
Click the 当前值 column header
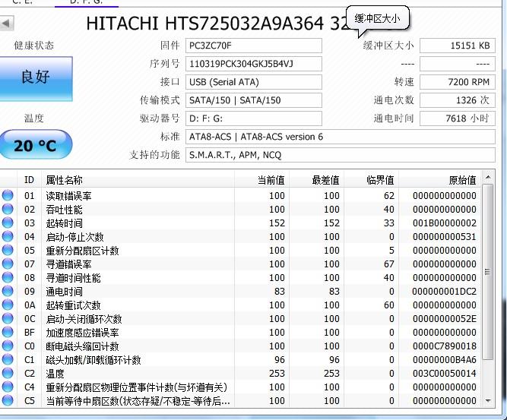pyautogui.click(x=262, y=180)
